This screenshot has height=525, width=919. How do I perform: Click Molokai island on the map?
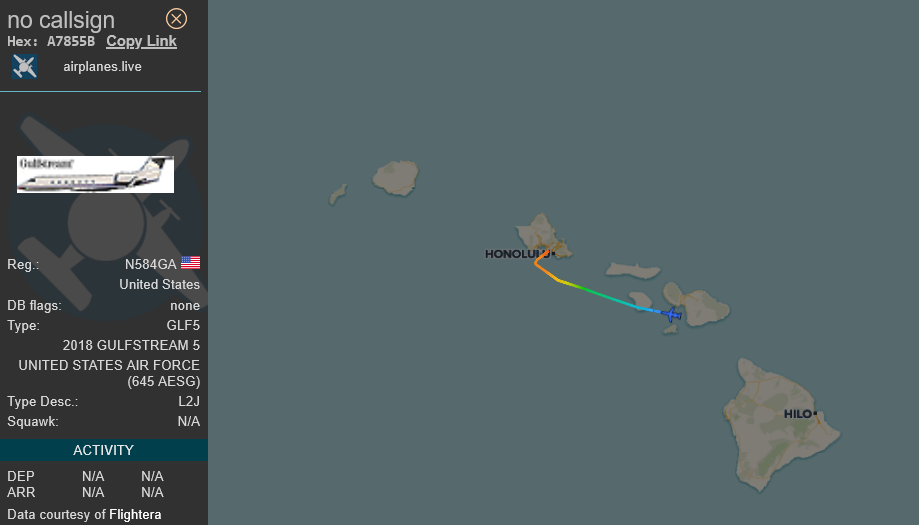[633, 270]
